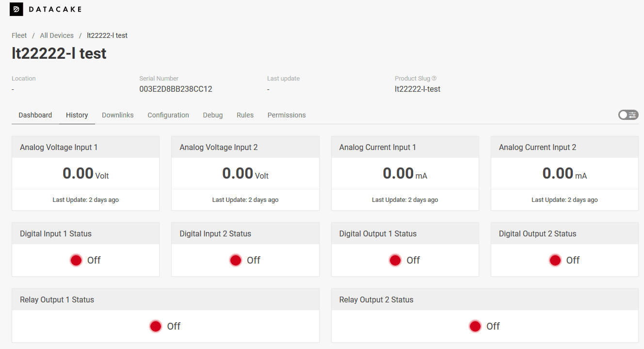Open the Dashboard tab
644x349 pixels.
pyautogui.click(x=35, y=115)
